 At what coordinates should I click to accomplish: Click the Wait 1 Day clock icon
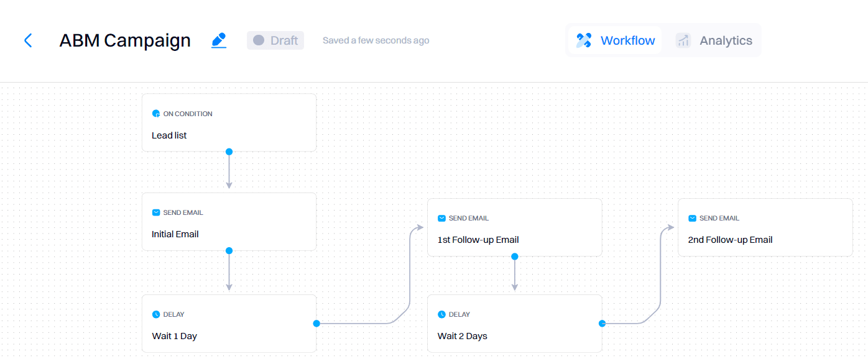pyautogui.click(x=156, y=314)
